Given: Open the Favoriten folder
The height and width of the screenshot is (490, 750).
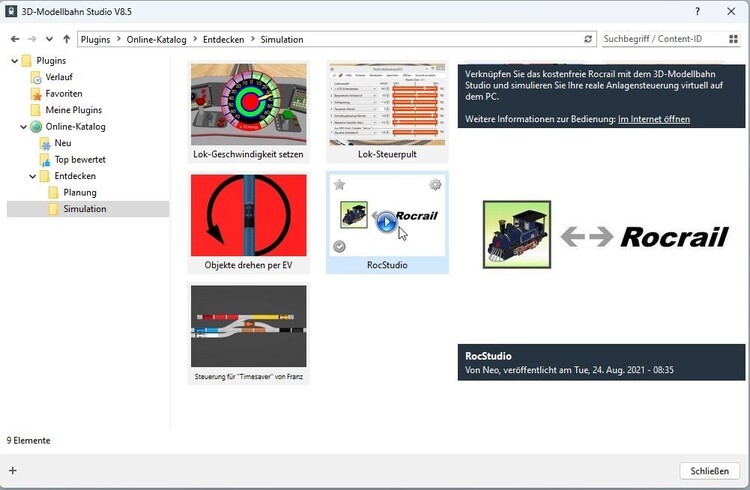Looking at the screenshot, I should (64, 94).
